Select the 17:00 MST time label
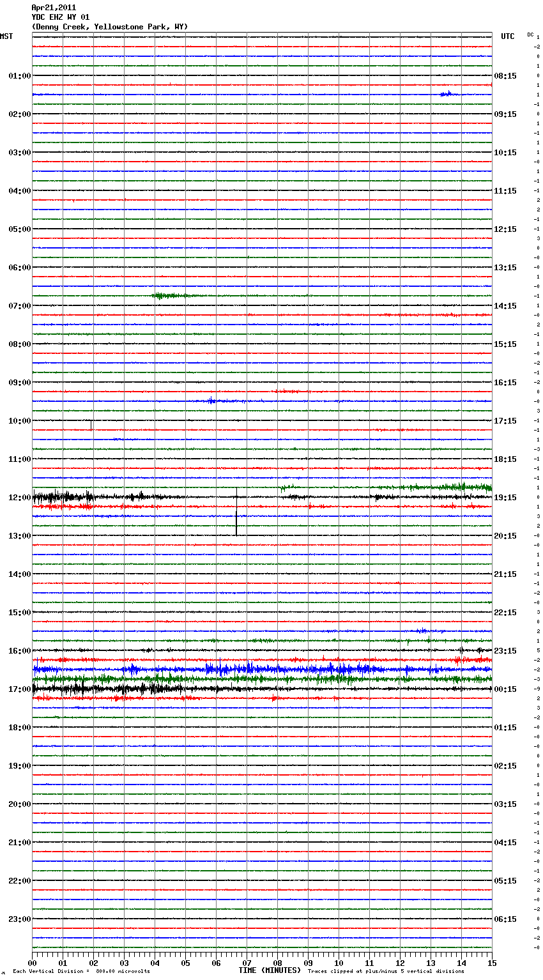543x980 pixels. pyautogui.click(x=19, y=689)
